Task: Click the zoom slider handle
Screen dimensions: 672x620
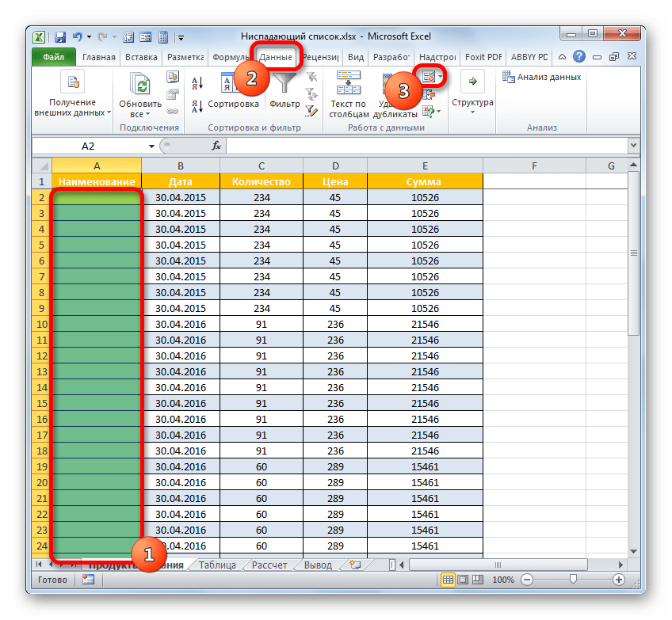Action: pos(573,580)
